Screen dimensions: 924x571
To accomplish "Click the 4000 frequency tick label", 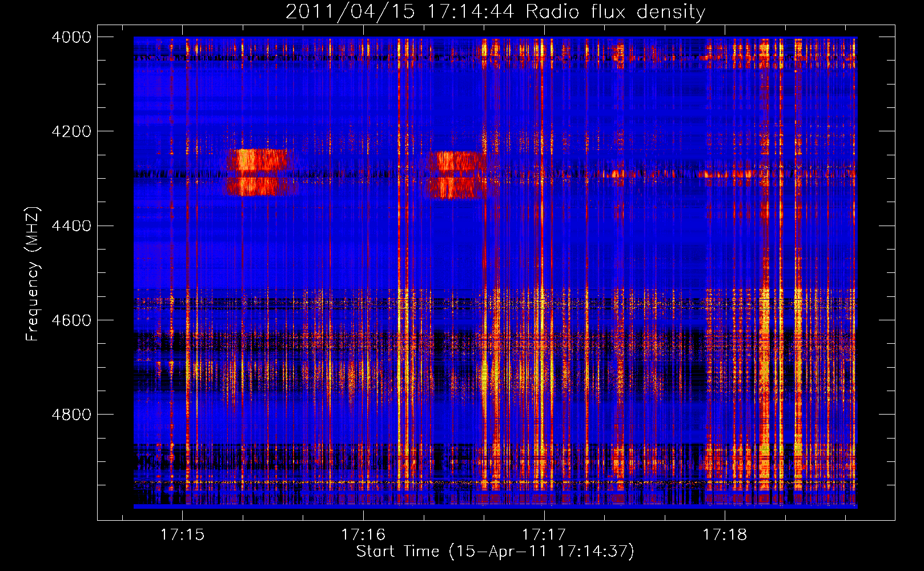I will [71, 37].
